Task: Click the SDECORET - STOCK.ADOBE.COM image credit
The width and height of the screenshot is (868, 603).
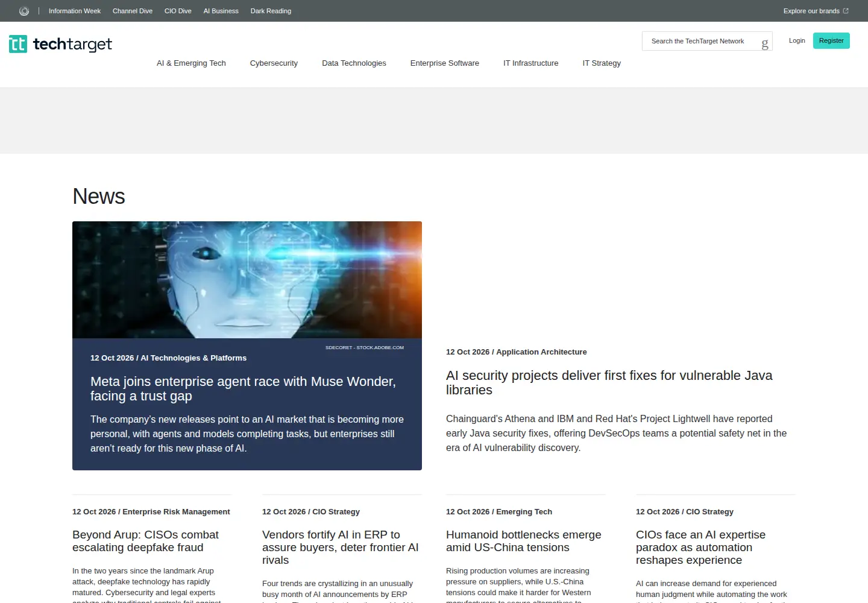Action: (365, 347)
